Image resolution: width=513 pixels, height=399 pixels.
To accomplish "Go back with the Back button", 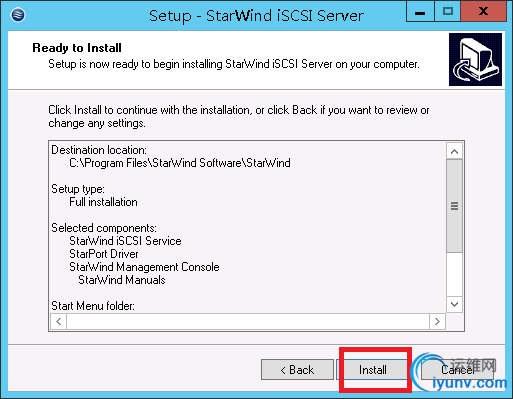I will pyautogui.click(x=297, y=370).
